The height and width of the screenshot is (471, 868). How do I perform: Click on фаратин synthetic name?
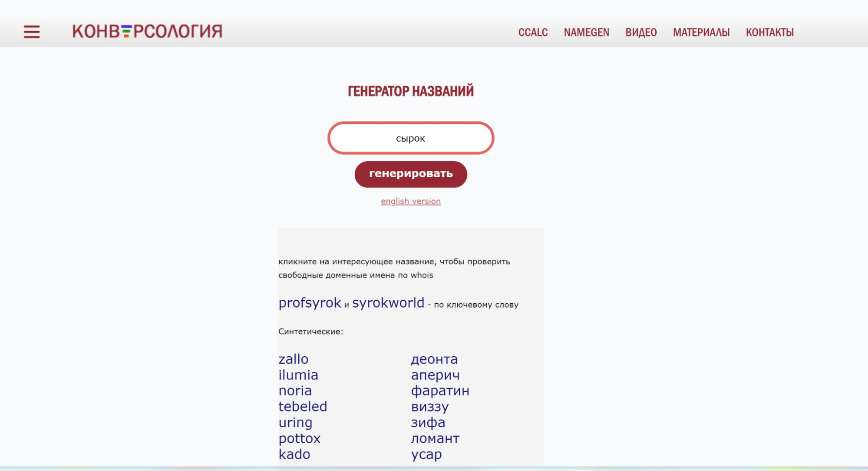(440, 390)
